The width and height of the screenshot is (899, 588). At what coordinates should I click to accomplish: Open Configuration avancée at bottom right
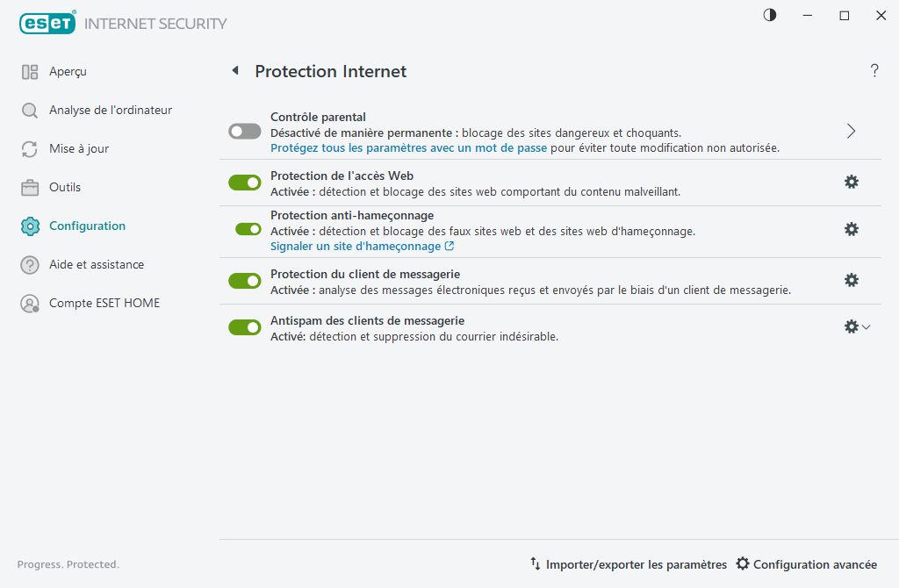[x=806, y=564]
